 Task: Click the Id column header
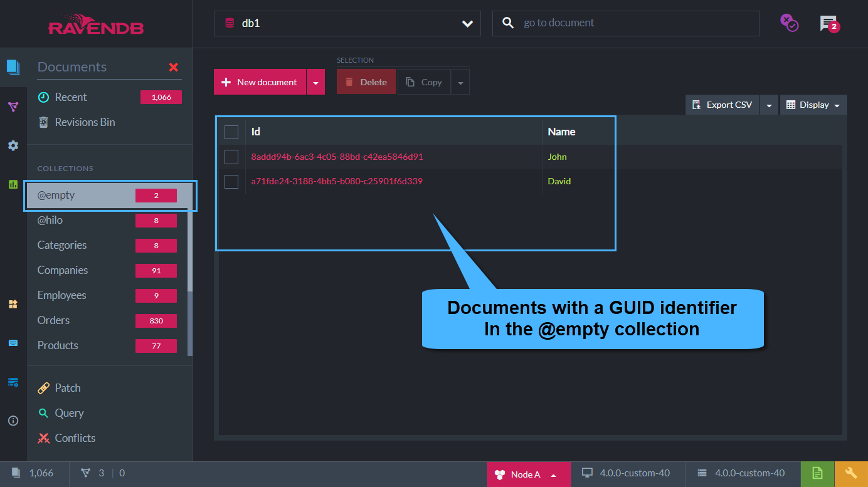coord(256,132)
